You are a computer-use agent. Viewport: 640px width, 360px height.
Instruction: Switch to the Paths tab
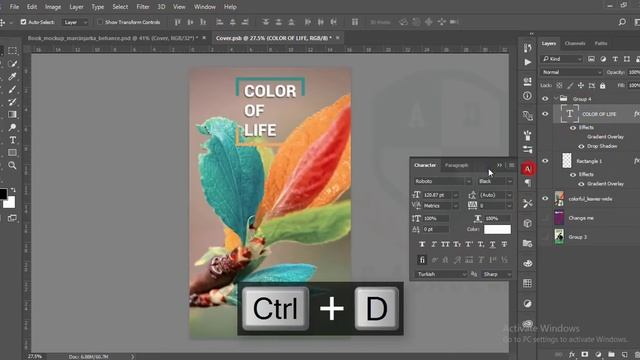click(x=601, y=43)
